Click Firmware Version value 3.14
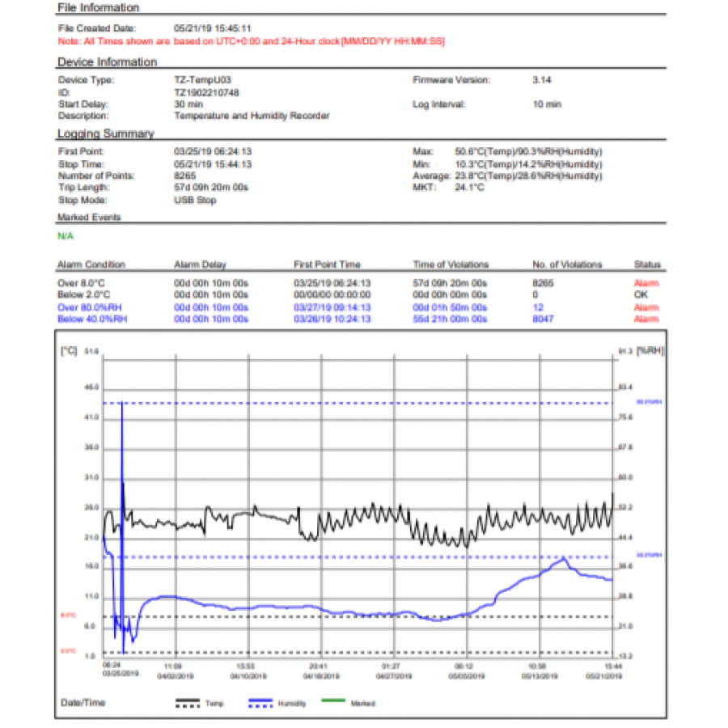Screen dimensions: 728x728 (x=542, y=80)
